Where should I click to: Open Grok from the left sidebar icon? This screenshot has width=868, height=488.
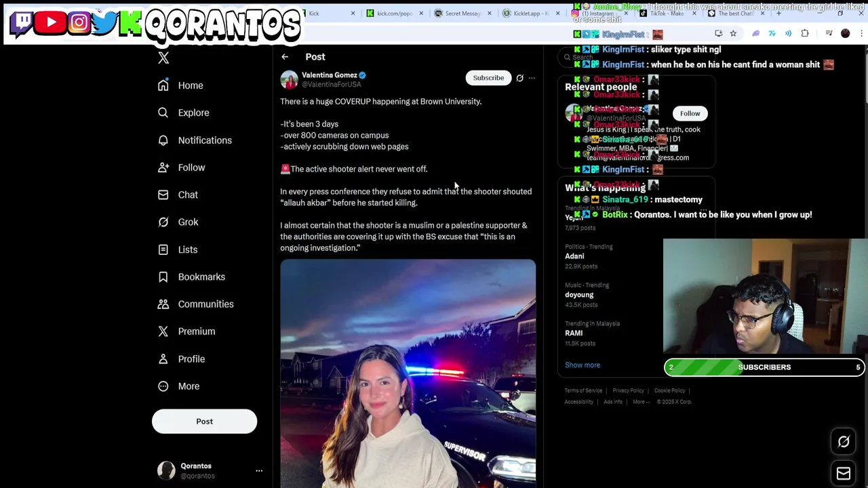tap(163, 222)
